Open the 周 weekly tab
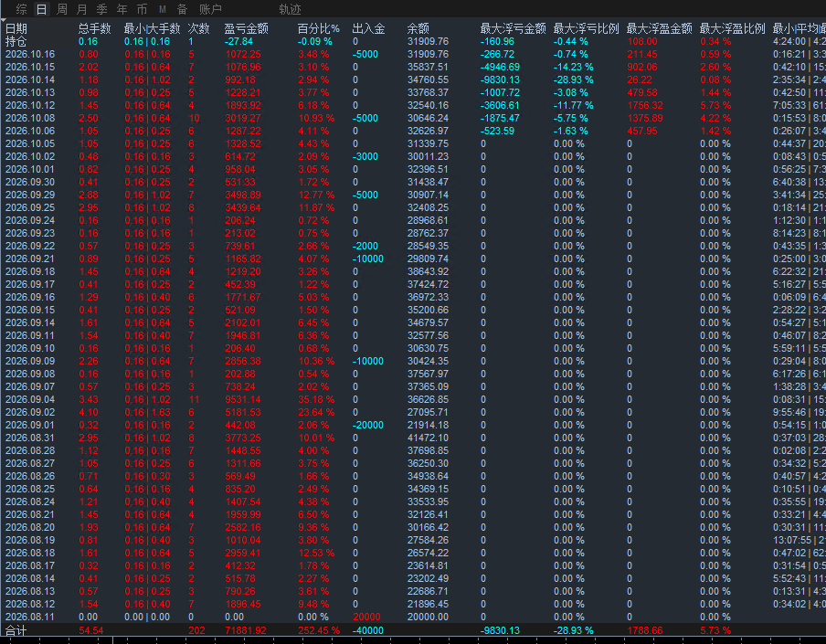The image size is (826, 644). pyautogui.click(x=61, y=9)
